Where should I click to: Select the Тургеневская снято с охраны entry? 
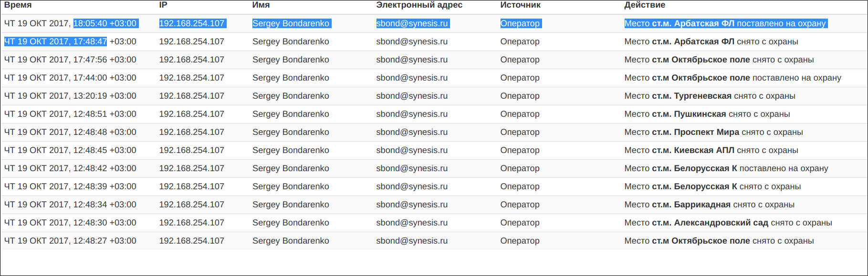pyautogui.click(x=710, y=96)
